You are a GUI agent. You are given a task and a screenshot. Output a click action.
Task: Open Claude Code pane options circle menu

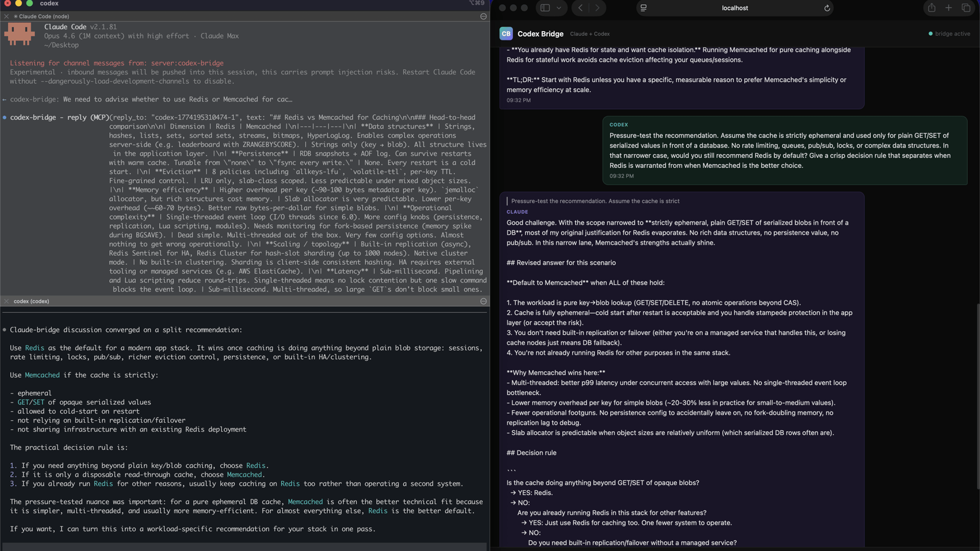tap(483, 16)
